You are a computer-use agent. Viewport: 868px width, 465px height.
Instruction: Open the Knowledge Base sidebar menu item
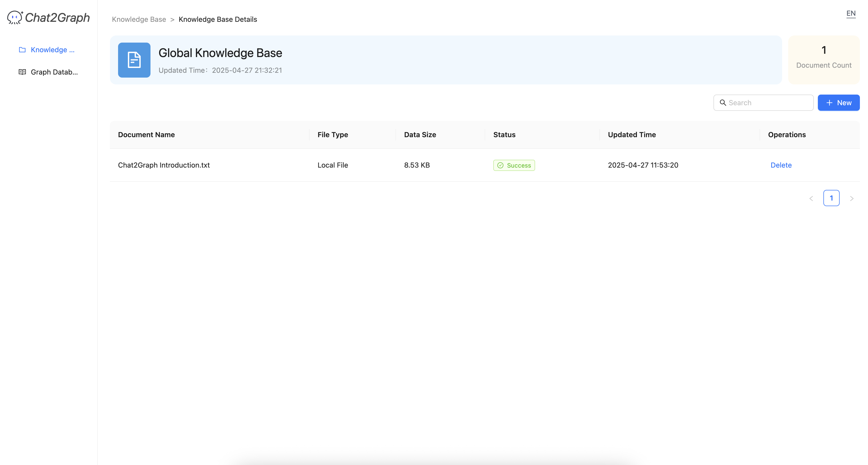(52, 50)
